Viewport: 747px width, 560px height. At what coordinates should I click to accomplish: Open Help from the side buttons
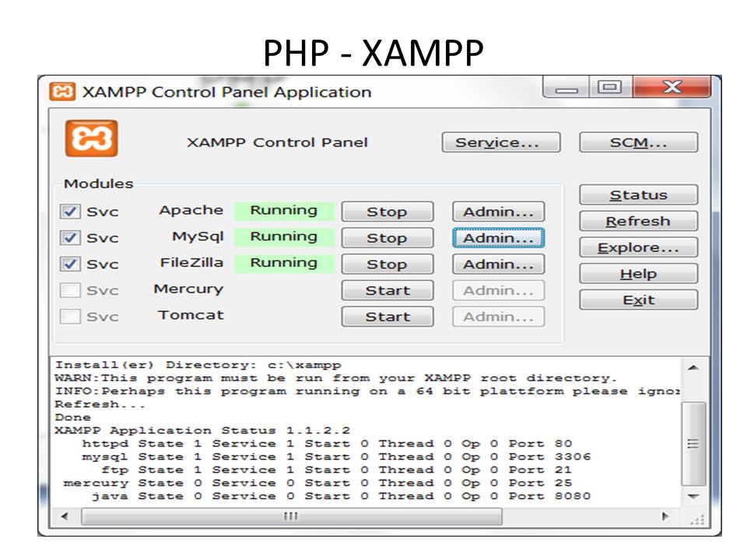pyautogui.click(x=638, y=273)
